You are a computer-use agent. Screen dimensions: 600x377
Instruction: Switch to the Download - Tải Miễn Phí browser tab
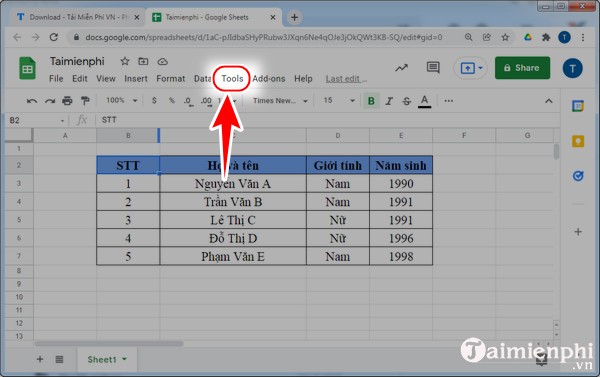point(78,17)
